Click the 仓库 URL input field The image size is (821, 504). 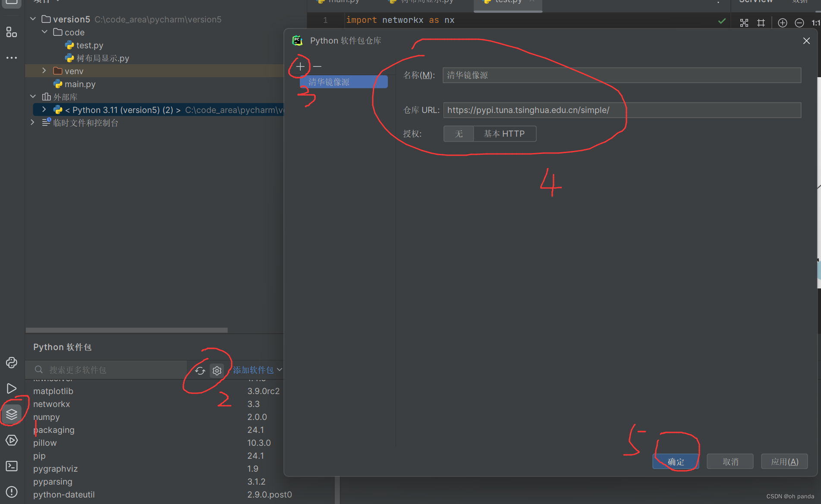[622, 110]
